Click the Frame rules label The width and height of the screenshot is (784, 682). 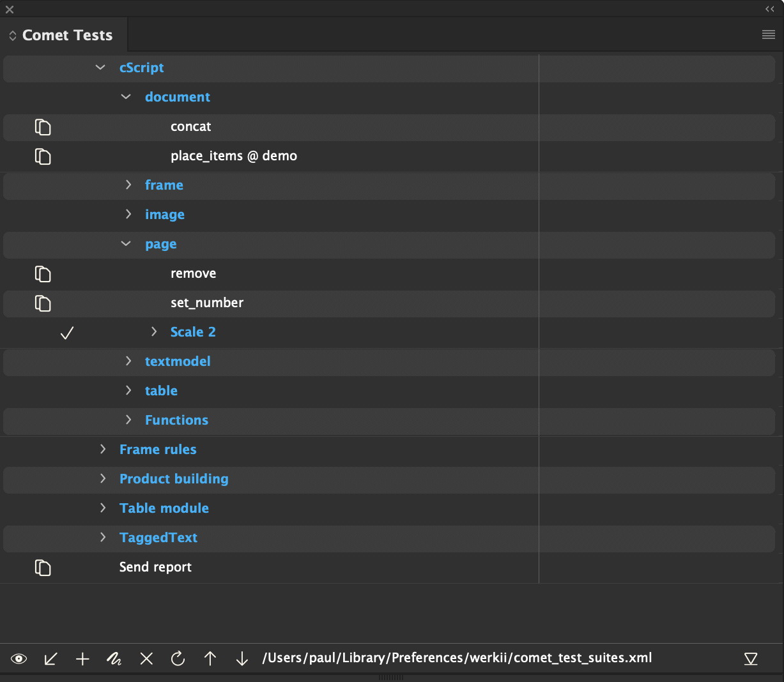point(158,450)
